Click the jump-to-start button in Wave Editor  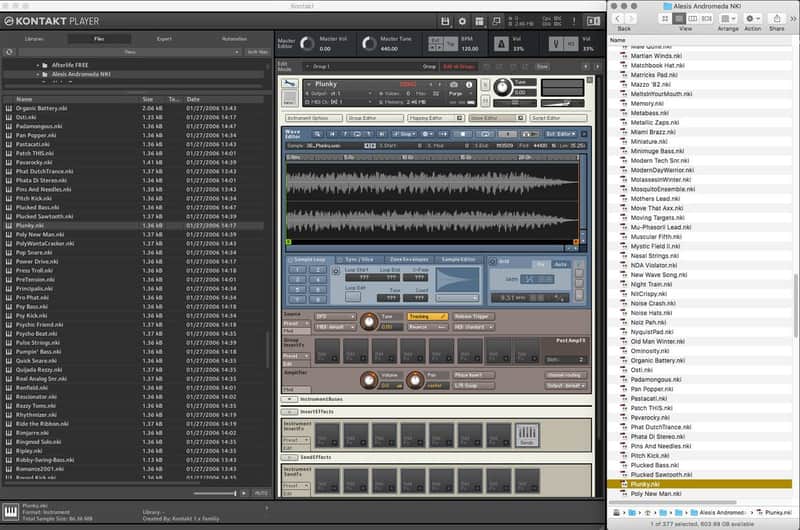click(x=332, y=134)
